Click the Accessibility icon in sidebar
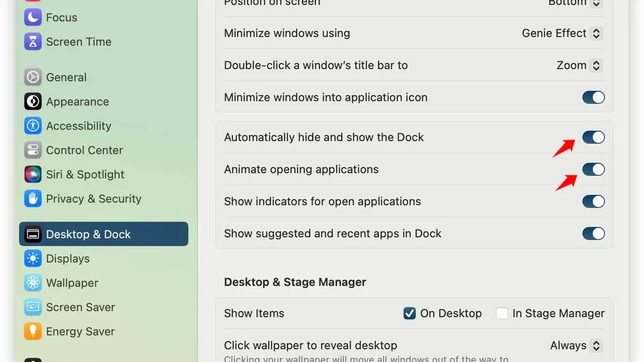Viewport: 644px width, 362px height. pyautogui.click(x=33, y=126)
